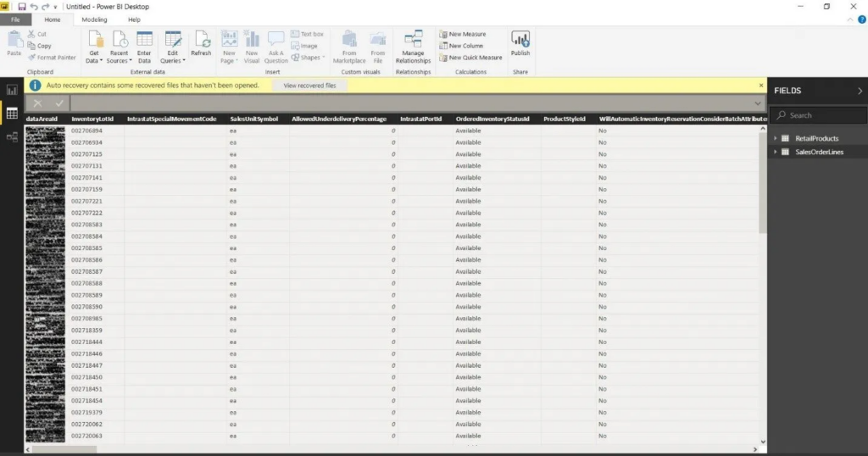Open Quick Access Toolbar dropdown arrow
The height and width of the screenshot is (456, 868).
click(x=55, y=7)
